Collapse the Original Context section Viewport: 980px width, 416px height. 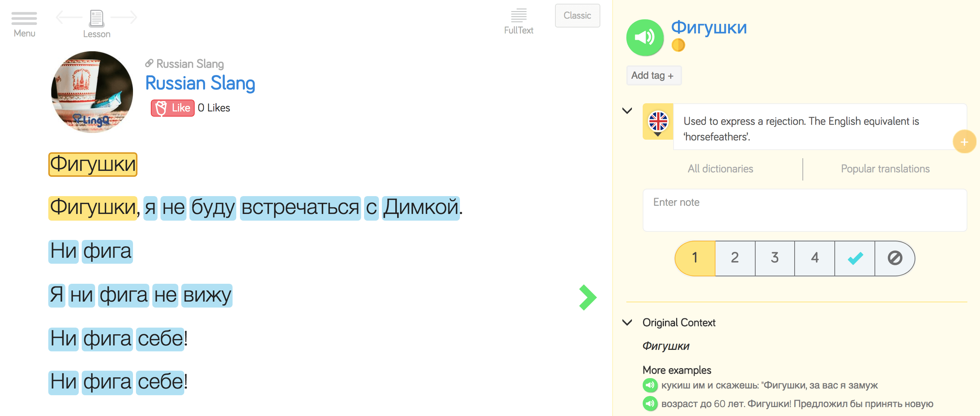(627, 322)
